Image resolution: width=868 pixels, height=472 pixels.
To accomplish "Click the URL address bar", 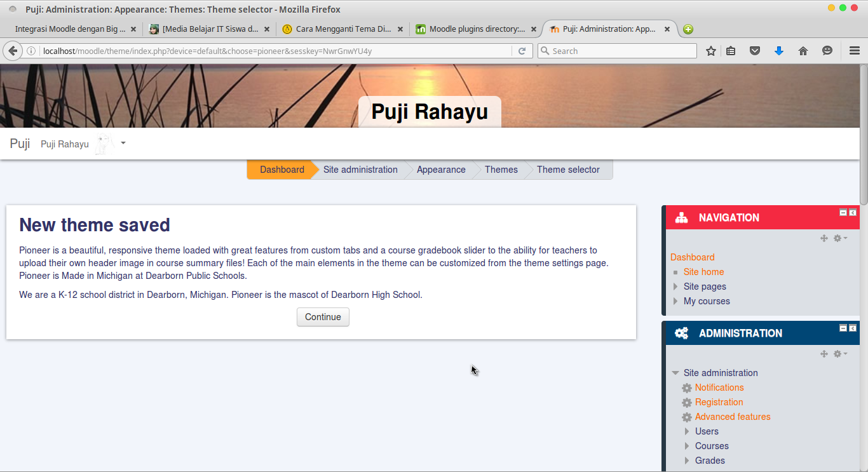I will (x=276, y=51).
